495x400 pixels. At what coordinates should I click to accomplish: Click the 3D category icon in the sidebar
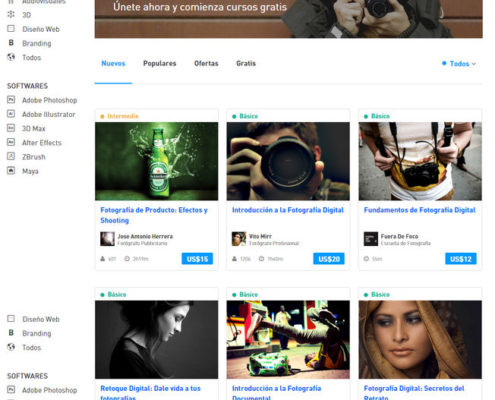(x=11, y=14)
